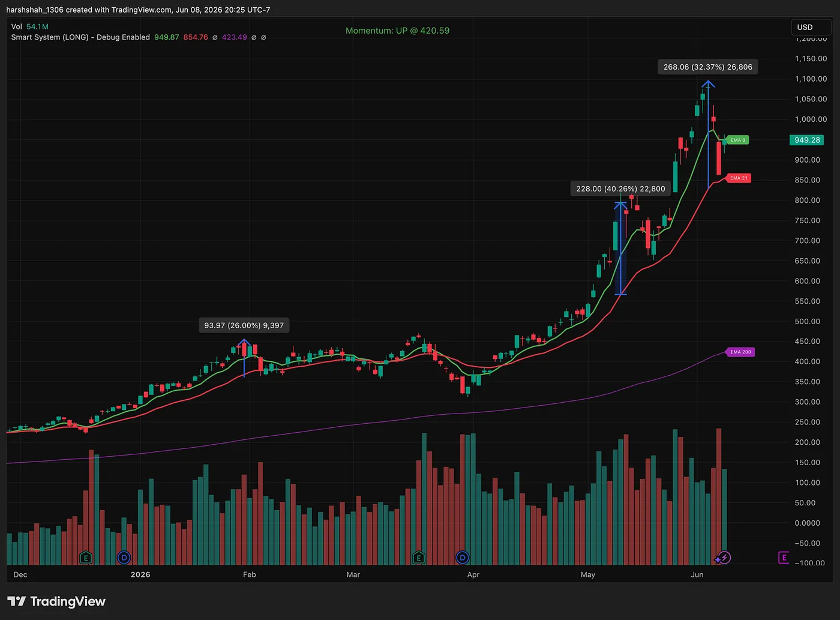
Task: Select the 268.06 (32.37%) measurement label
Action: tap(708, 67)
